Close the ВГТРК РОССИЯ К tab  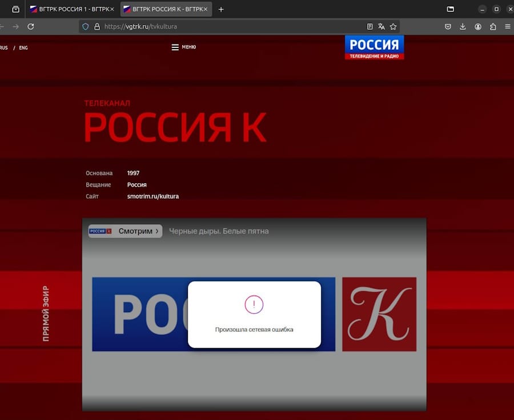206,9
